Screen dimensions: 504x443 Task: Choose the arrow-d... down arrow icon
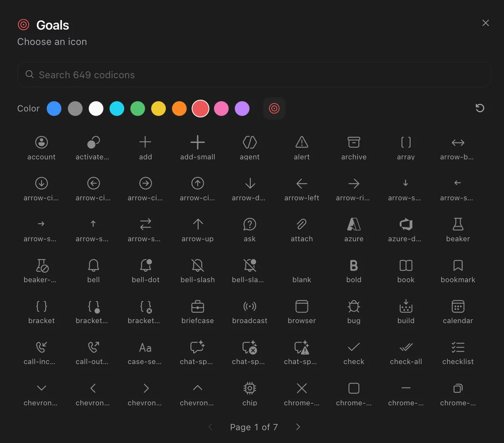249,189
